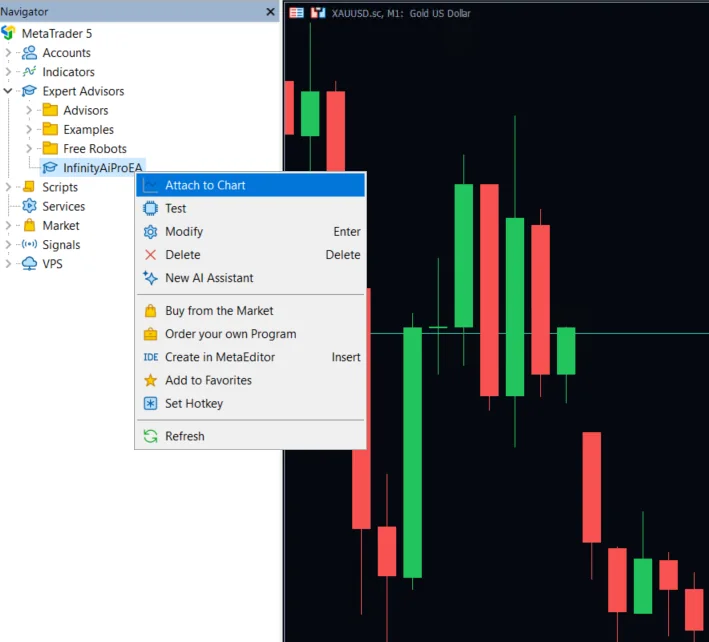This screenshot has width=709, height=642.
Task: Click the Free Robots folder icon
Action: (50, 148)
